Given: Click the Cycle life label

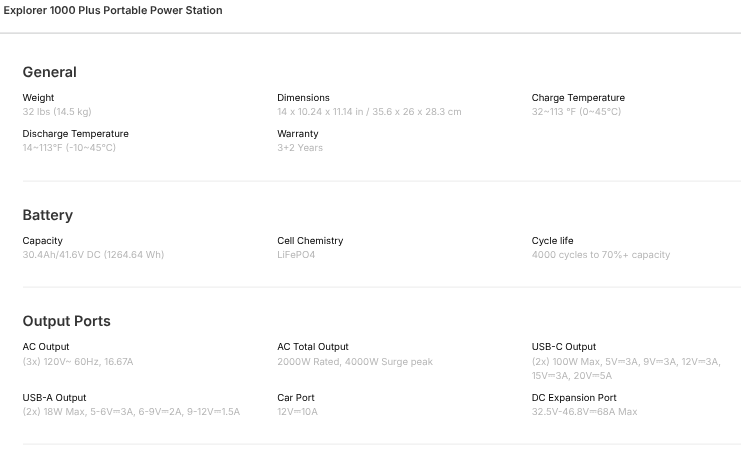Looking at the screenshot, I should point(552,241).
